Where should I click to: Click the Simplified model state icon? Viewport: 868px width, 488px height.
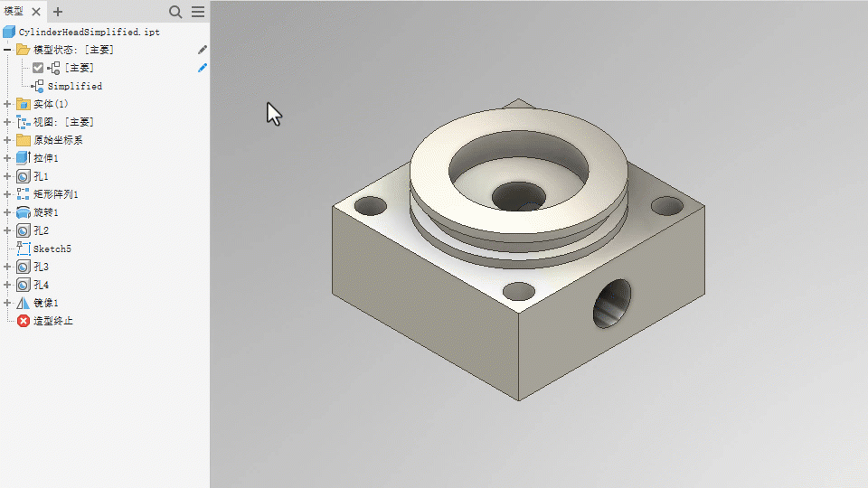coord(38,86)
